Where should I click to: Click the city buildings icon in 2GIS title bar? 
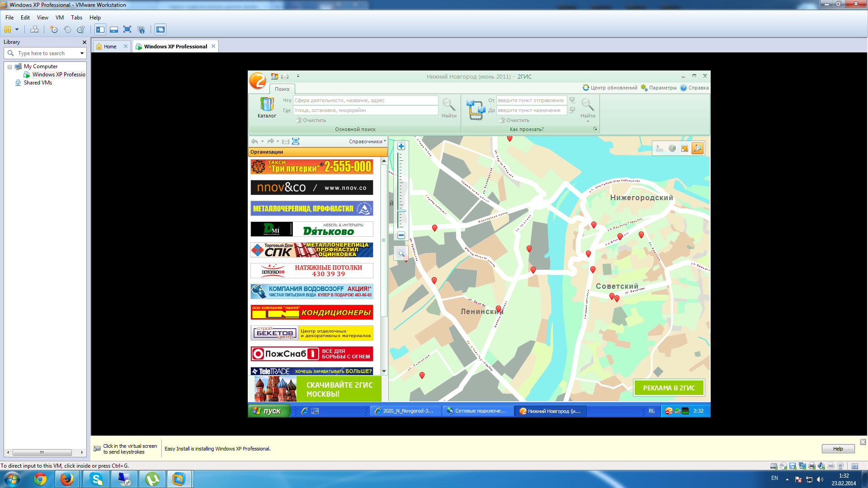pos(274,76)
